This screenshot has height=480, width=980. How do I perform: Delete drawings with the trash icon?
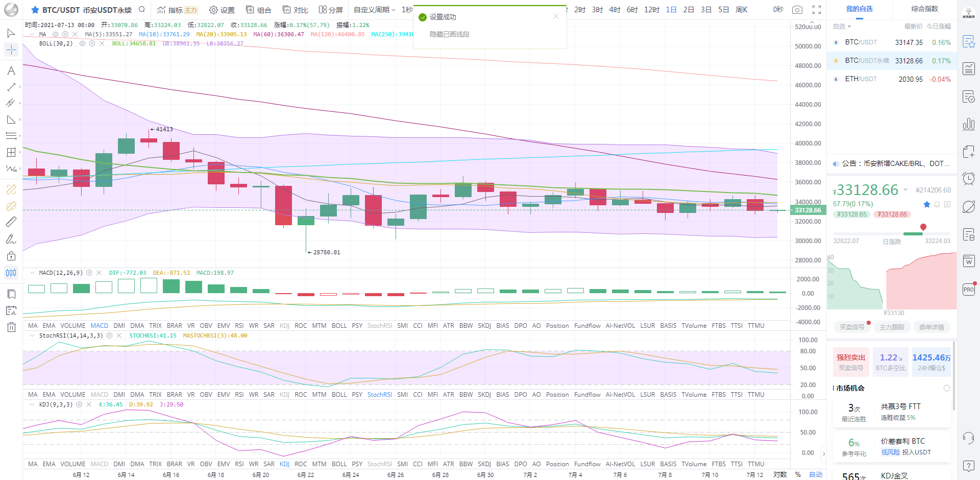tap(11, 327)
